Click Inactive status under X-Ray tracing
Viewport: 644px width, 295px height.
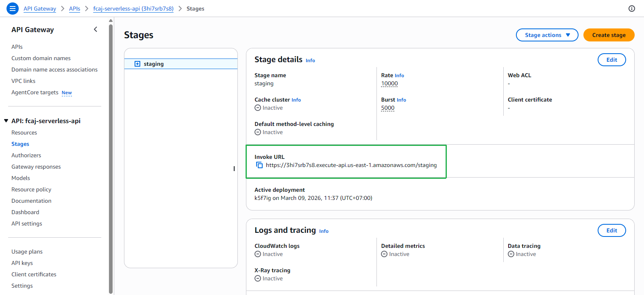pyautogui.click(x=269, y=278)
